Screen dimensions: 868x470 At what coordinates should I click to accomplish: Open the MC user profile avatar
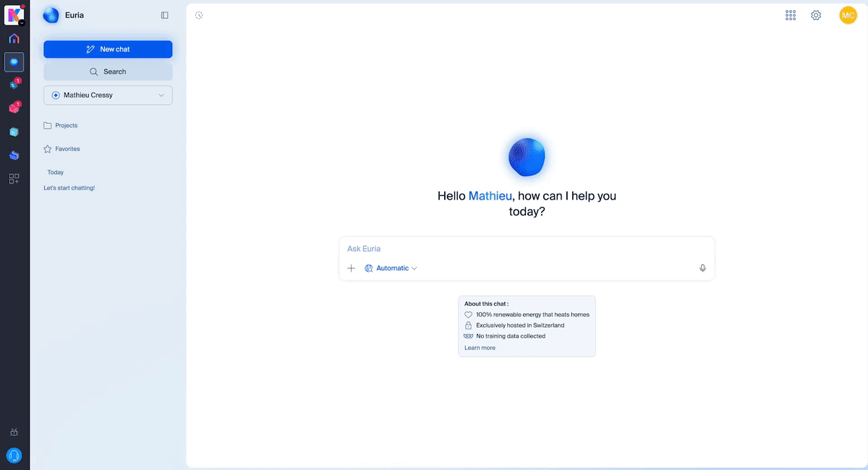click(848, 15)
